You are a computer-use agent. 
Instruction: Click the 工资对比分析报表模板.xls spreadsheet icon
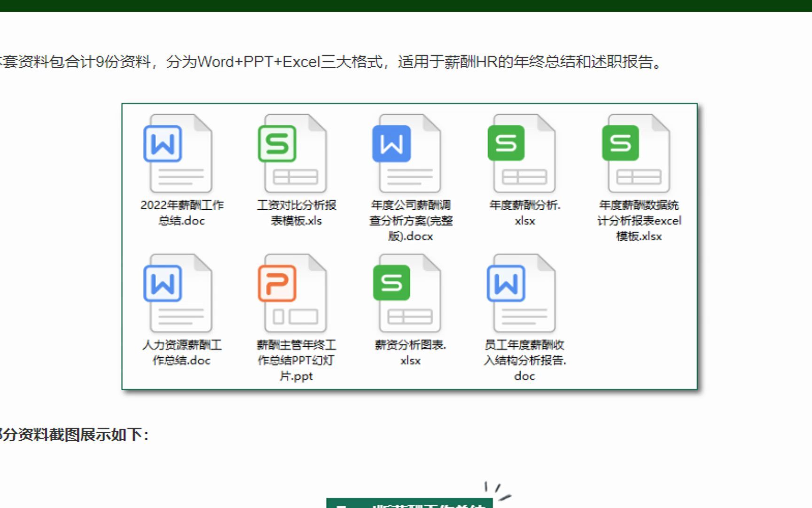(x=292, y=153)
